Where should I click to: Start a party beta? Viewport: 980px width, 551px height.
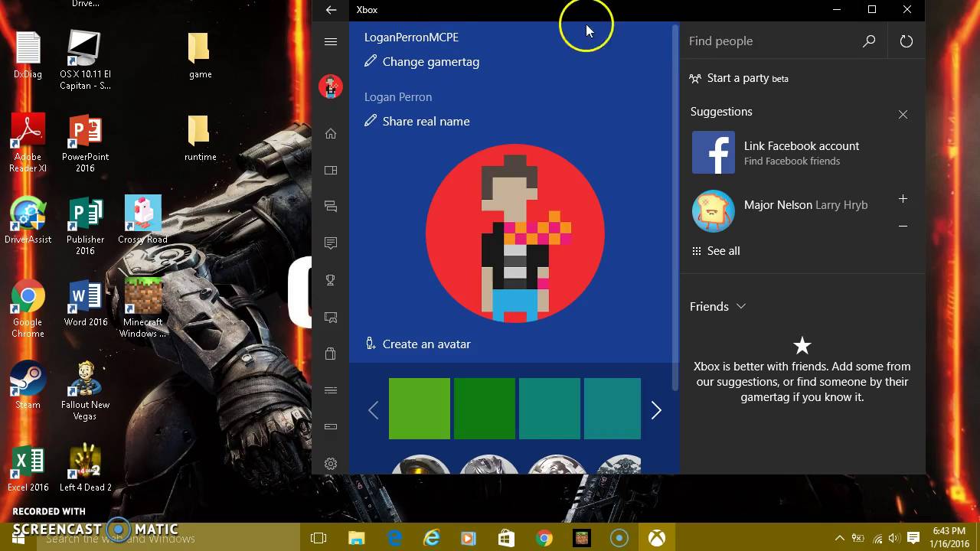(x=739, y=78)
